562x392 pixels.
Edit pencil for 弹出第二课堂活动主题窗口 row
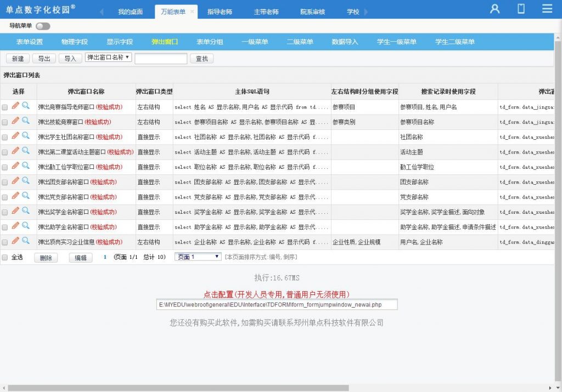click(15, 150)
